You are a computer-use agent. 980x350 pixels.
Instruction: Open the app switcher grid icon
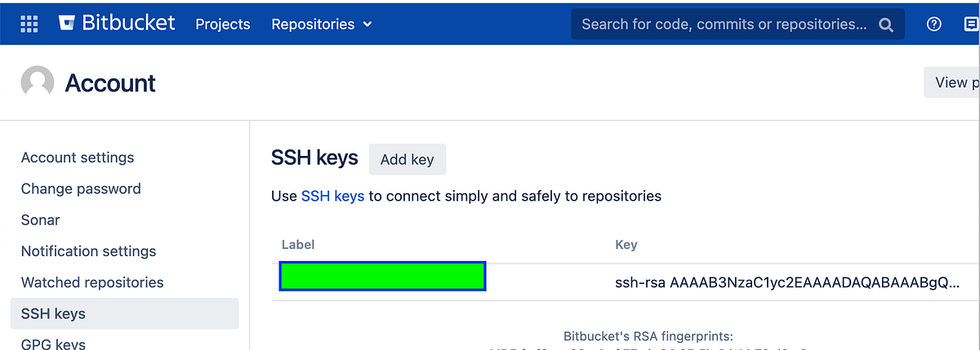(x=29, y=24)
